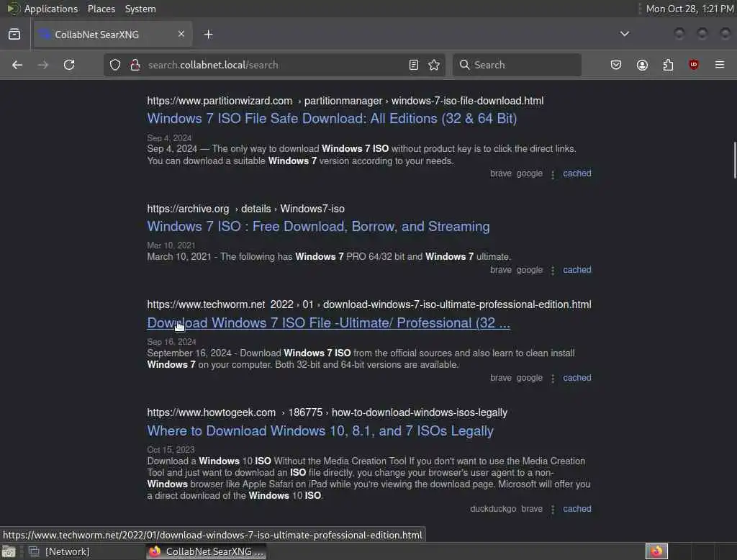This screenshot has width=737, height=560.
Task: Click the partitionwizard.com result URL
Action: 345,101
